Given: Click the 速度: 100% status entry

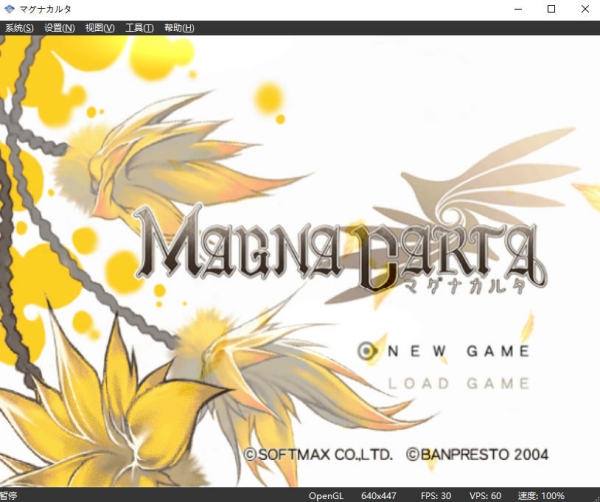Looking at the screenshot, I should click(x=541, y=496).
